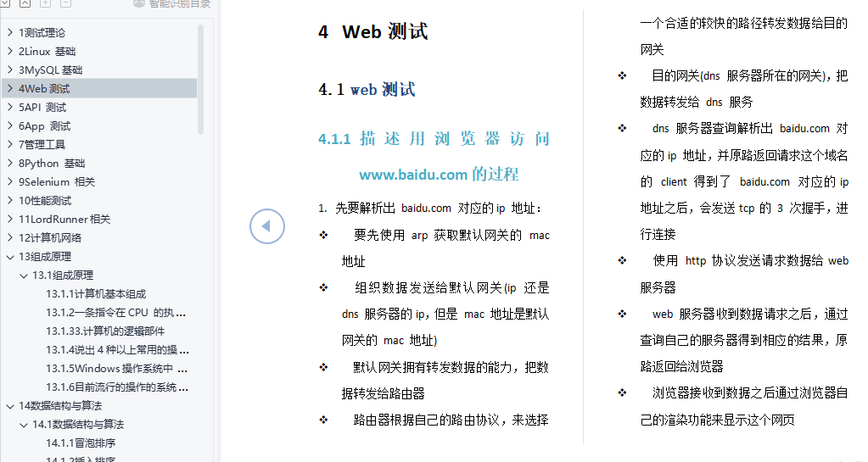This screenshot has height=462, width=868.
Task: Collapse the 13组成原理 top-level chevron
Action: click(x=10, y=257)
